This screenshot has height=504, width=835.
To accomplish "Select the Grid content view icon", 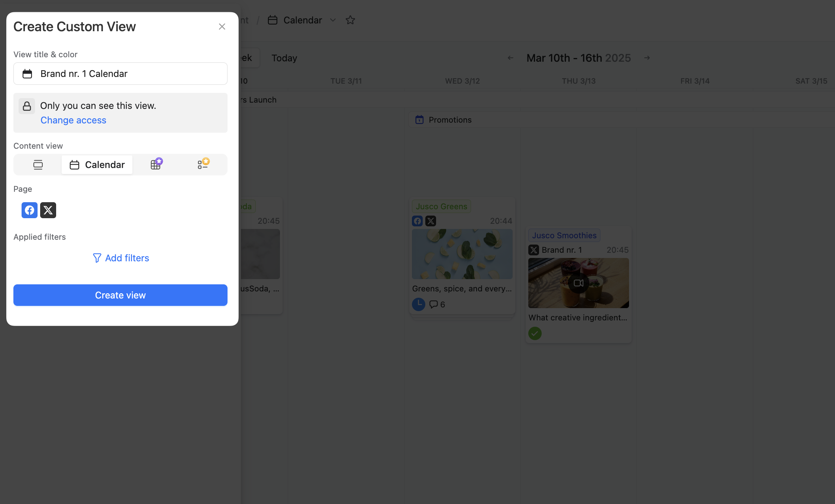I will coord(156,165).
